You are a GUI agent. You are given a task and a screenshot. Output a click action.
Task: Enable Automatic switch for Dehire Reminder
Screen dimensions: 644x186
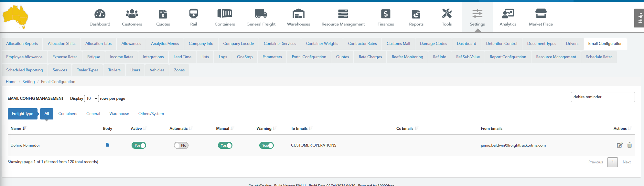click(x=181, y=145)
